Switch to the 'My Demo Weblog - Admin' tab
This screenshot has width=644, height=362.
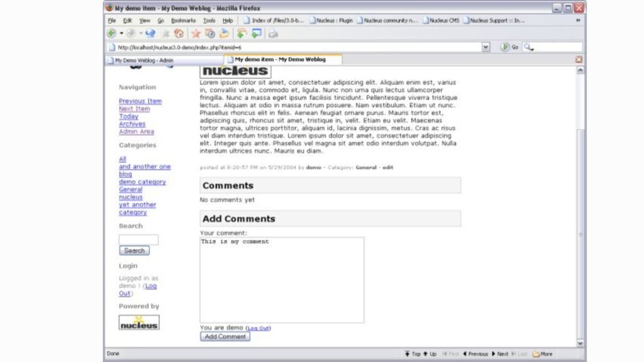(164, 60)
